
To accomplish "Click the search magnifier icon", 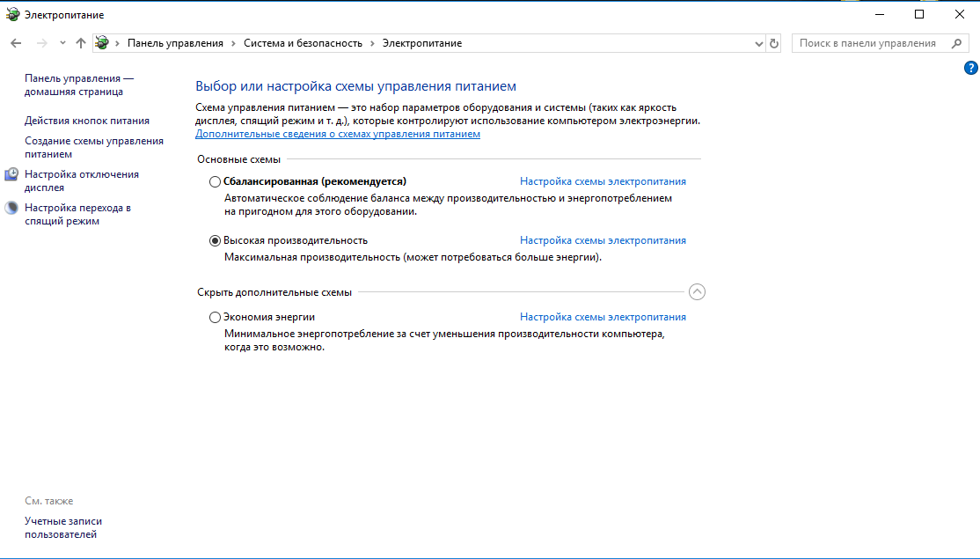I will [956, 43].
